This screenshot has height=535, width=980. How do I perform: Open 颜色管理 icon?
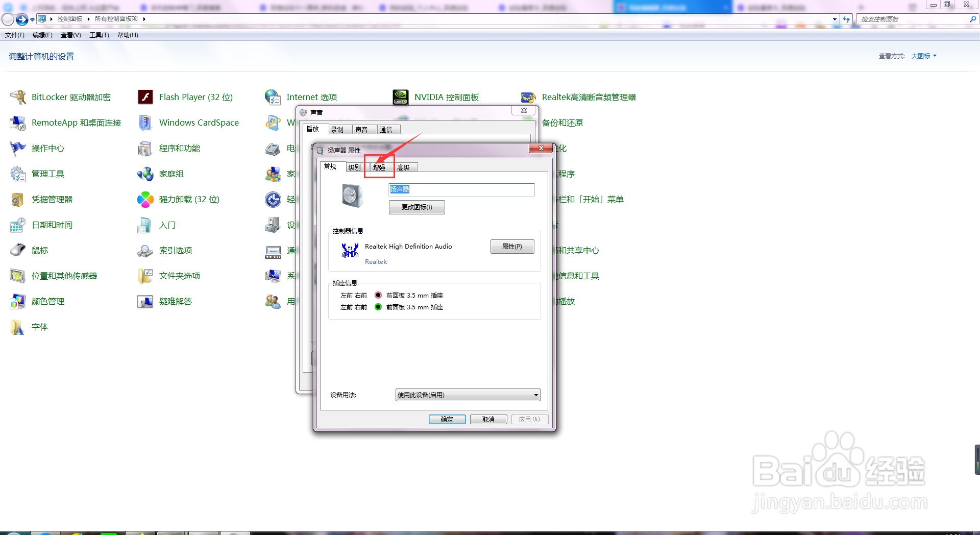pos(18,301)
